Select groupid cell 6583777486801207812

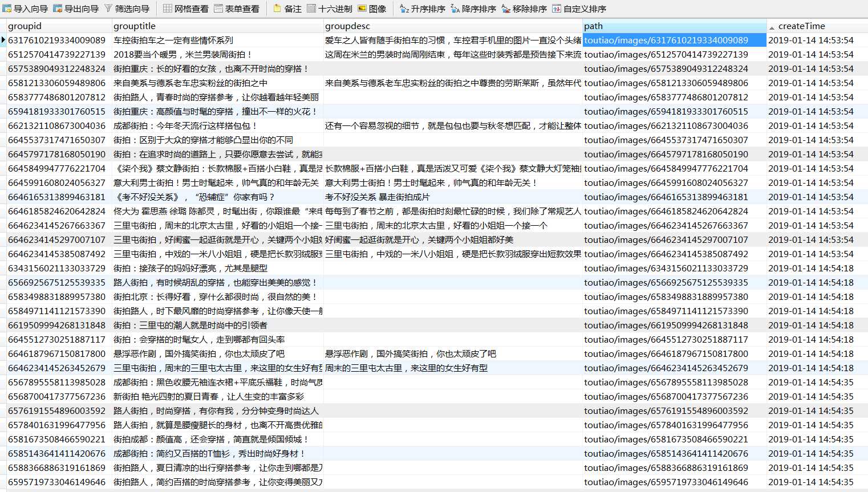tap(59, 97)
